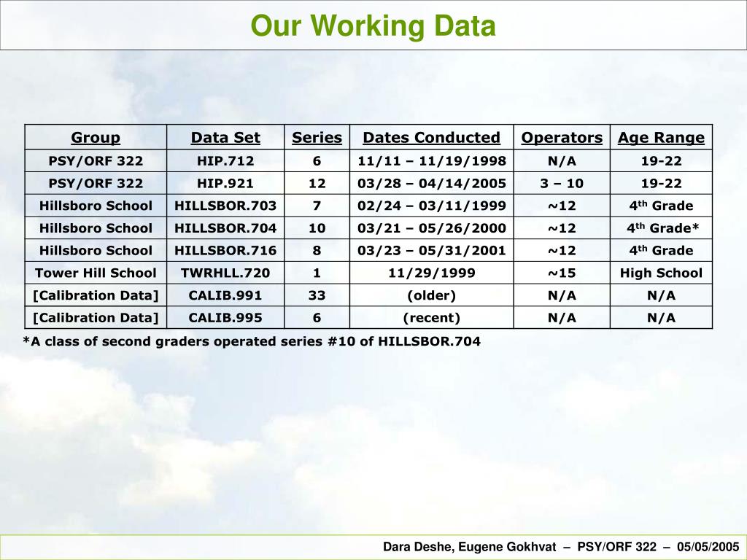Click the series value 10 for HILLSBOR.704
747x560 pixels.
tap(317, 228)
